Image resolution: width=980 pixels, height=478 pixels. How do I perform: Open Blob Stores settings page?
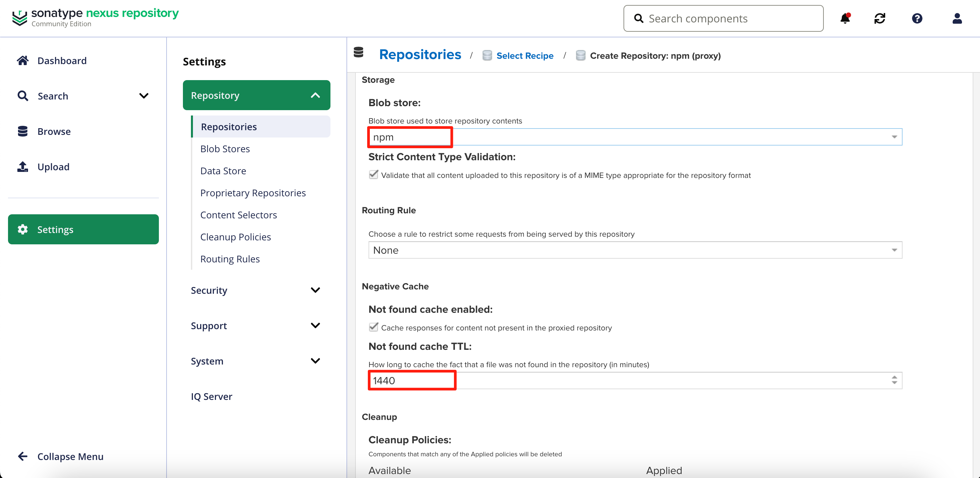pyautogui.click(x=225, y=149)
